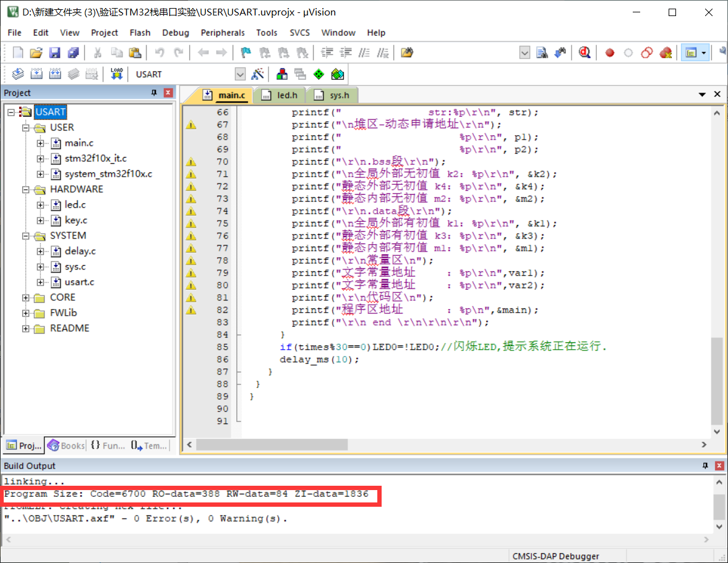Viewport: 728px width, 563px height.
Task: Open the Peripherals menu
Action: (223, 33)
